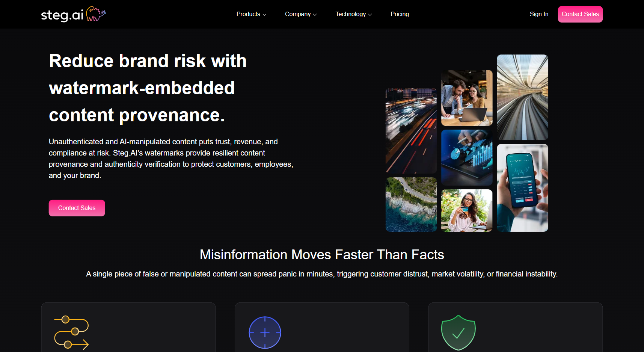This screenshot has height=352, width=644.
Task: Select Pricing in the navigation bar
Action: pyautogui.click(x=400, y=14)
